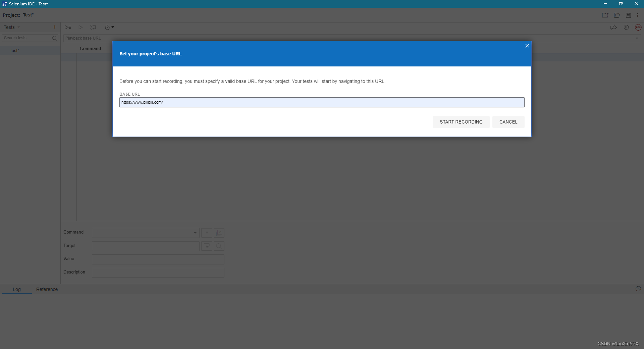The width and height of the screenshot is (644, 349).
Task: Toggle Pause on exceptions icon
Action: (626, 27)
